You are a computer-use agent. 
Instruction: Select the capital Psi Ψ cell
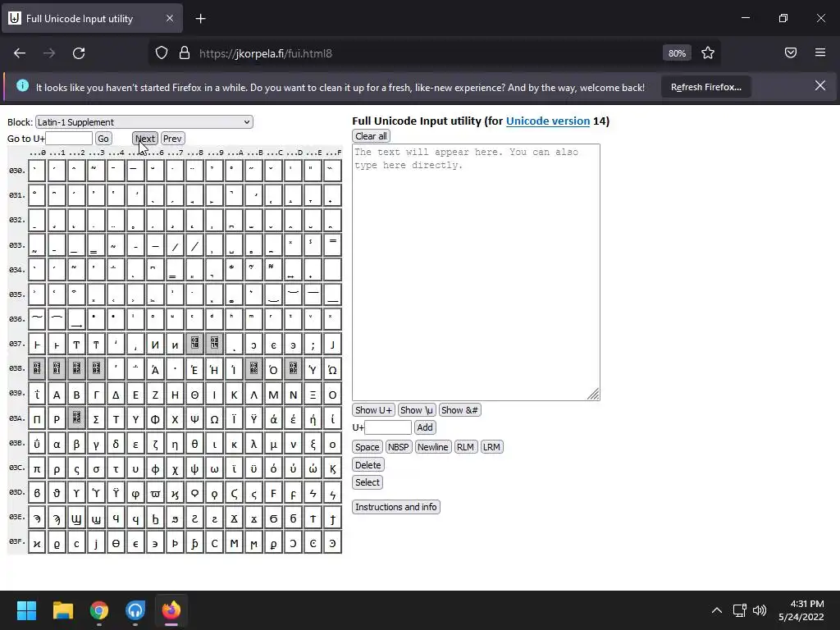coord(194,419)
